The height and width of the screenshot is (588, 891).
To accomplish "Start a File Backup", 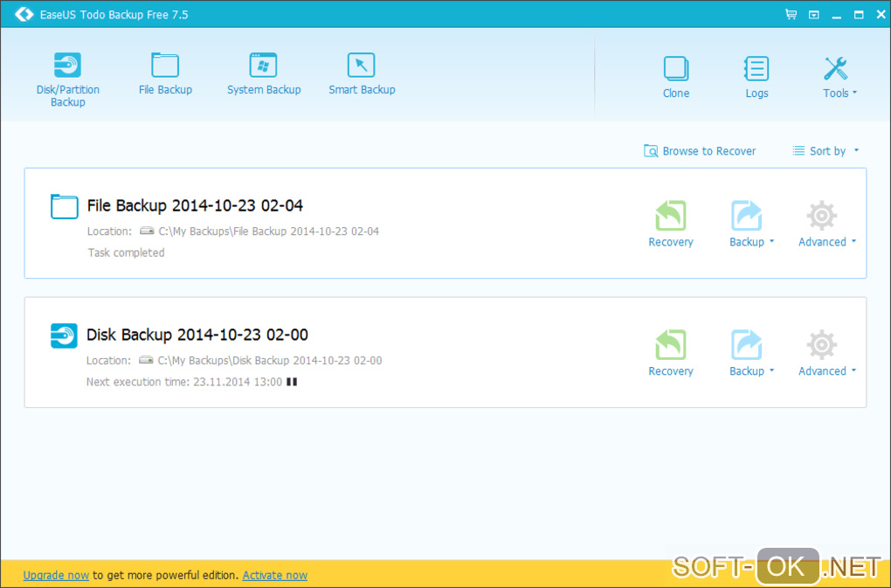I will [165, 74].
